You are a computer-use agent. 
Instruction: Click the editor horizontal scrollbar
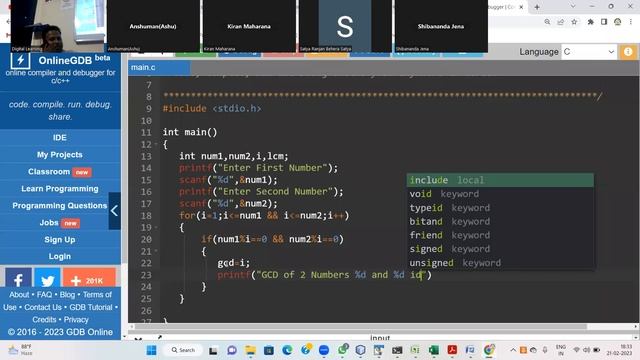pos(361,327)
